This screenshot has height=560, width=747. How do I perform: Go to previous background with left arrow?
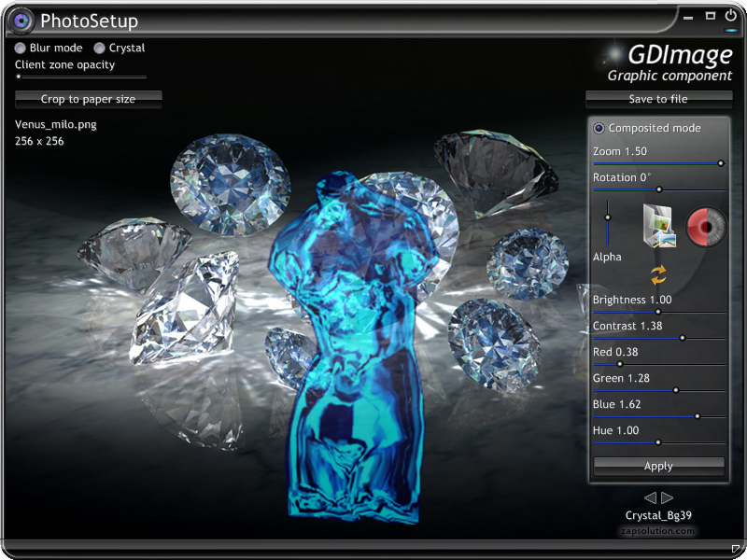(x=650, y=497)
